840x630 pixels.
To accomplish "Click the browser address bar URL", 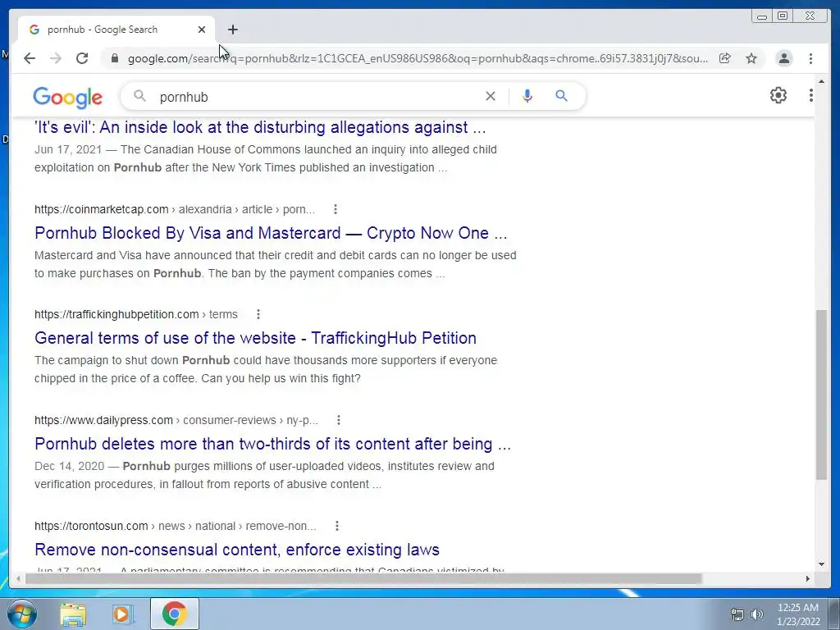I will click(418, 58).
